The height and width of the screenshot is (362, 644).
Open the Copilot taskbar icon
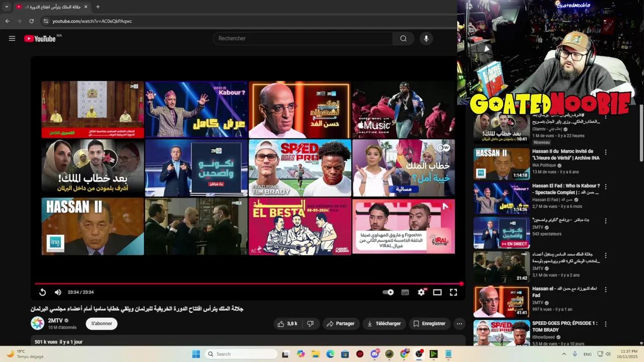click(301, 354)
